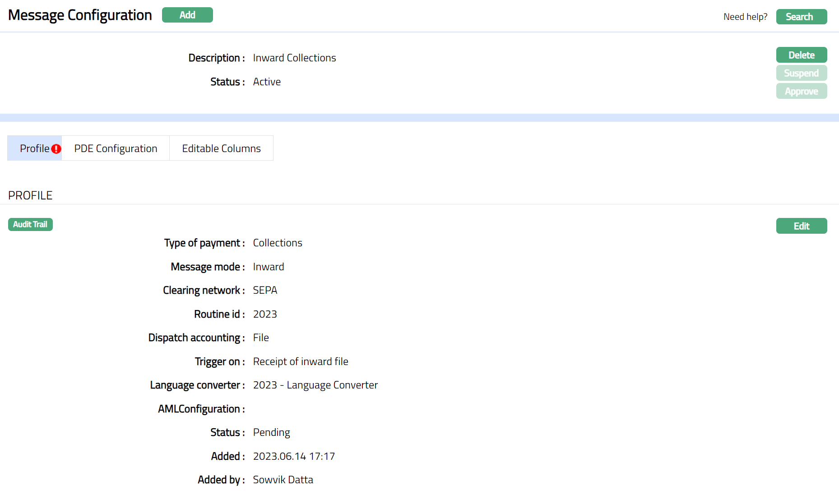Go to the Editable Columns tab
The height and width of the screenshot is (504, 839).
click(x=221, y=148)
